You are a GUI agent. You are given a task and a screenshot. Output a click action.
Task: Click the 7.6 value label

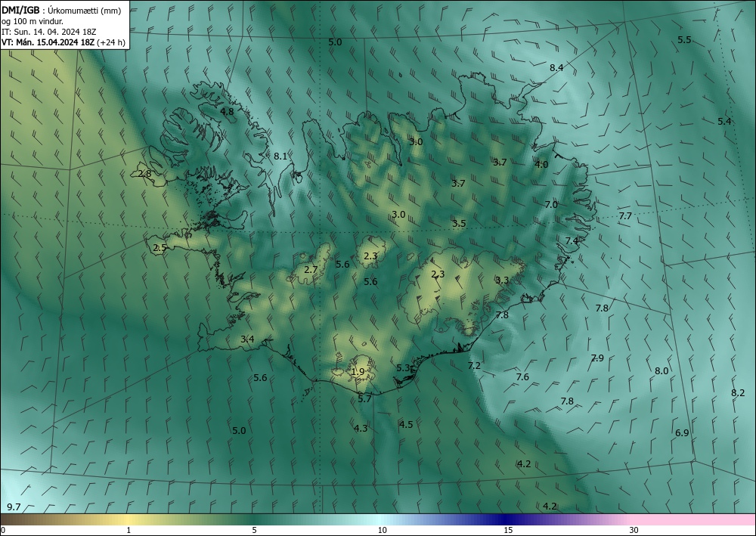point(522,377)
